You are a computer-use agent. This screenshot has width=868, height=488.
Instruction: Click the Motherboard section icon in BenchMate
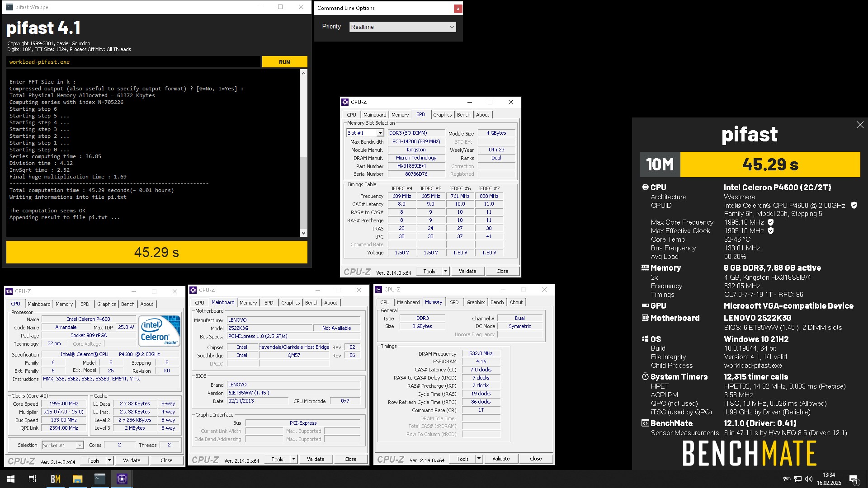[645, 318]
